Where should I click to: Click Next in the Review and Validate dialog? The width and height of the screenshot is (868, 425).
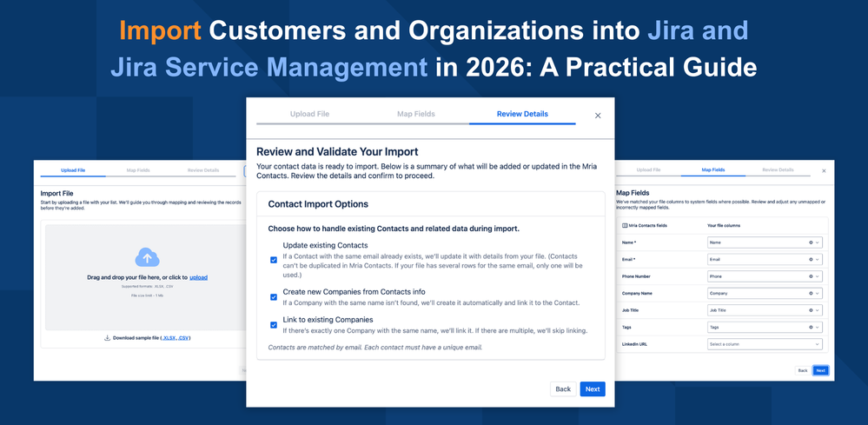593,389
